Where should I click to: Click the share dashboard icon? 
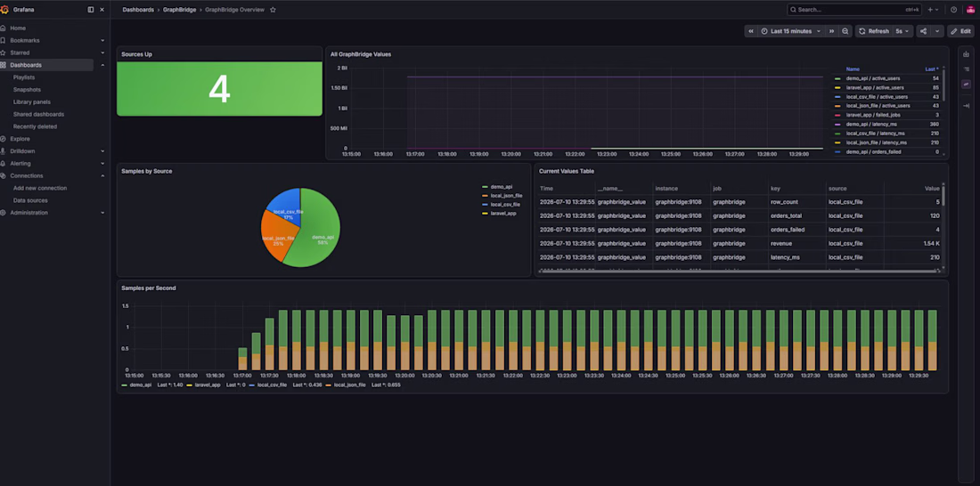click(924, 31)
